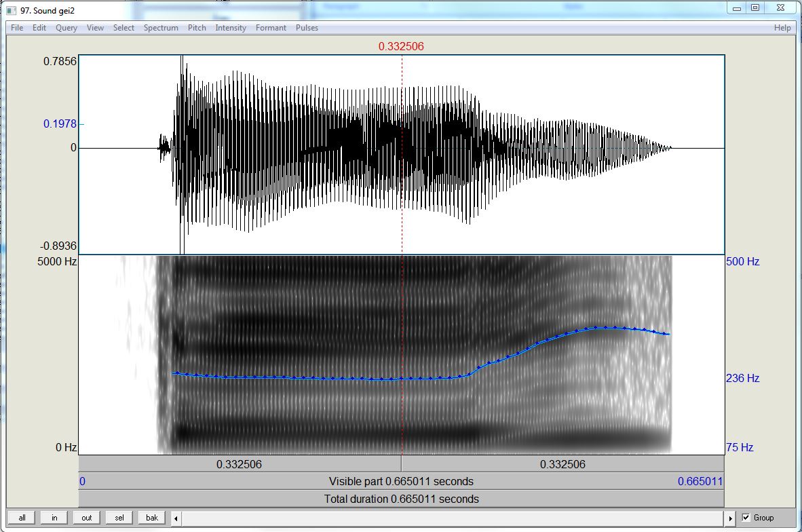
Task: Click the 'bak' zoom button
Action: [152, 518]
